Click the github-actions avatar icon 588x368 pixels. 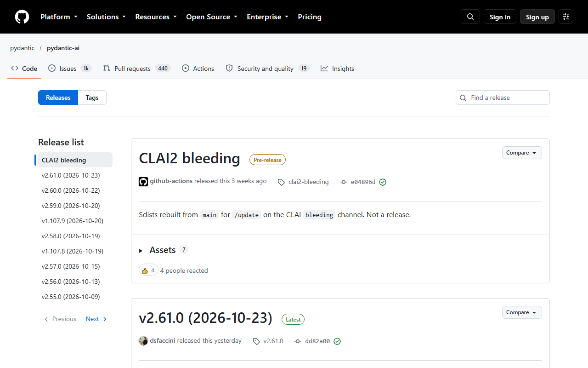[143, 182]
